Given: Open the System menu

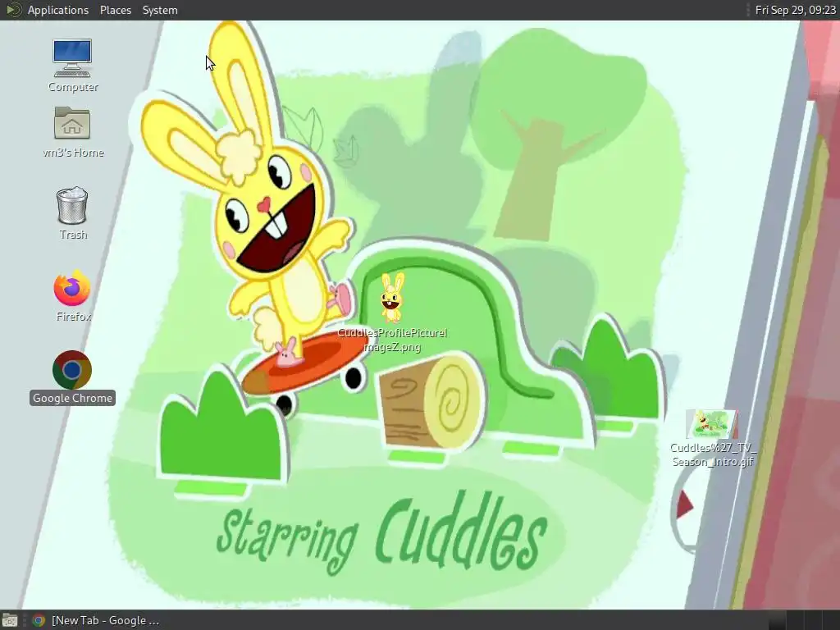Looking at the screenshot, I should click(160, 10).
